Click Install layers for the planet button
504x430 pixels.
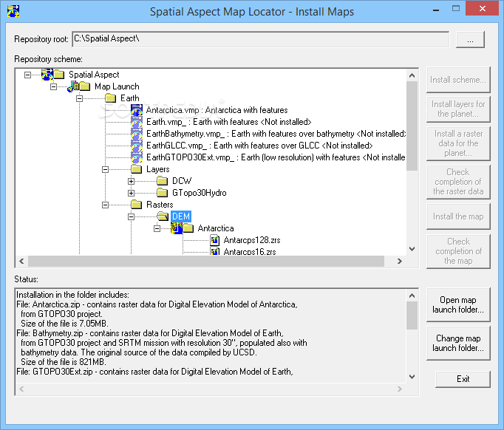tap(458, 109)
